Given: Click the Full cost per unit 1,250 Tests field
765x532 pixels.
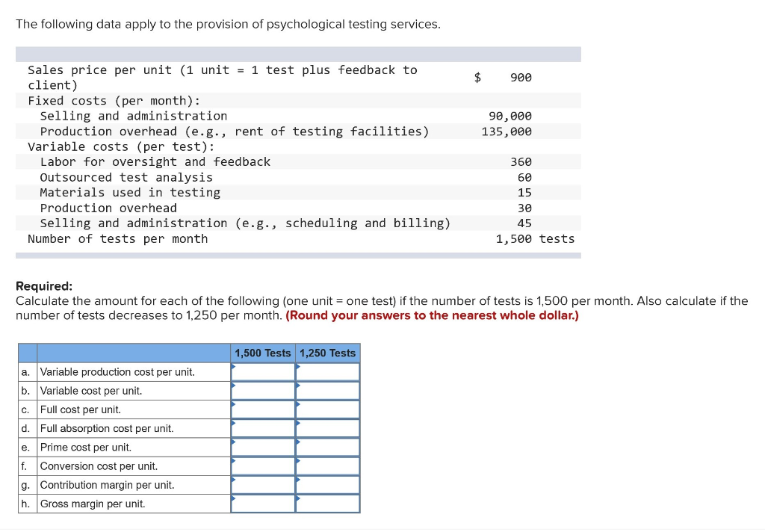Looking at the screenshot, I should [x=327, y=409].
